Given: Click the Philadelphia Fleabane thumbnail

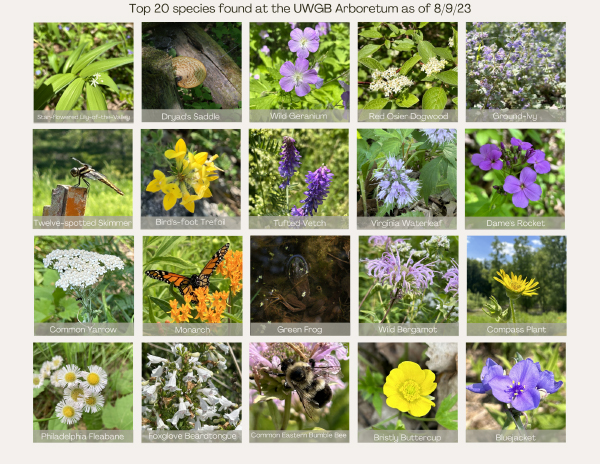Looking at the screenshot, I should point(83,392).
